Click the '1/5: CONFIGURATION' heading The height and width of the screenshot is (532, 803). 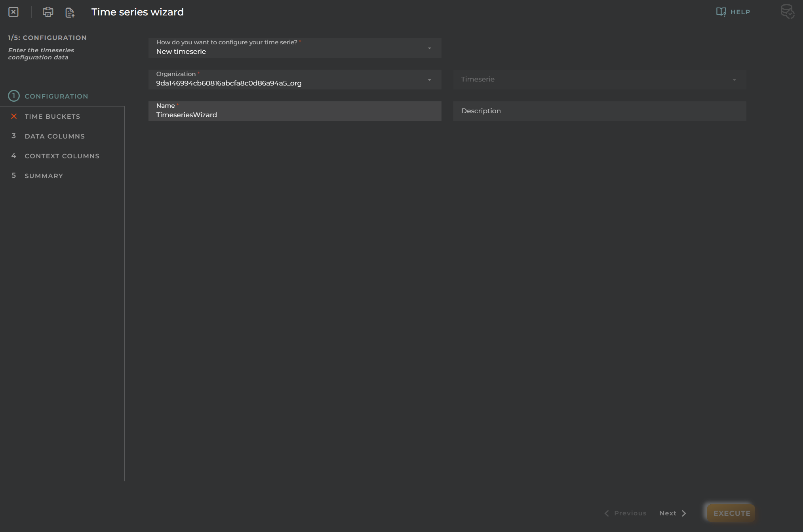point(47,38)
